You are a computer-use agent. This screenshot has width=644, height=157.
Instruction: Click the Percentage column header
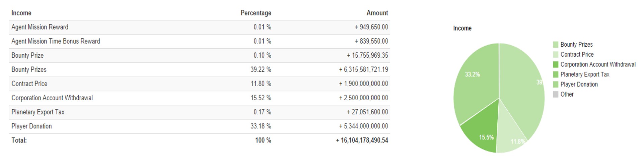point(256,13)
